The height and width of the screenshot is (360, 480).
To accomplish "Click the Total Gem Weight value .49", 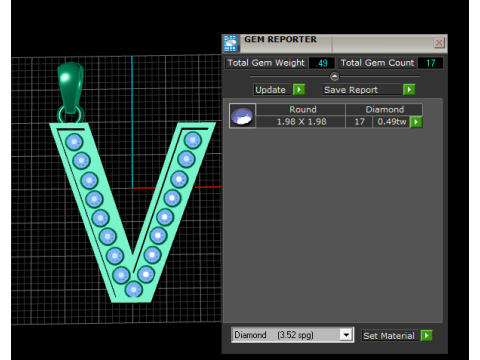I will click(x=322, y=63).
